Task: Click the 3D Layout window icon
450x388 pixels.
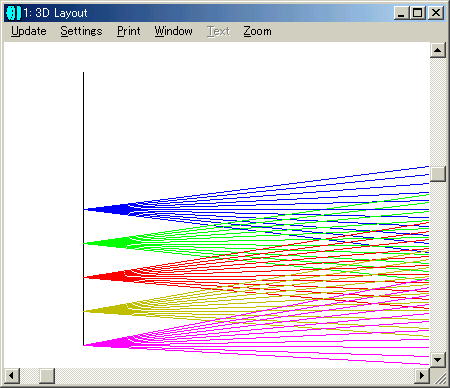Action: pyautogui.click(x=13, y=13)
